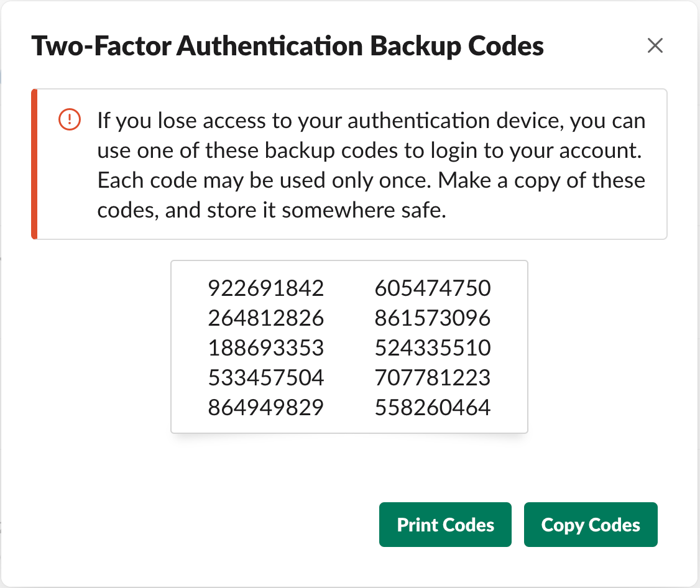This screenshot has width=700, height=588.
Task: Close the backup codes dialog
Action: pyautogui.click(x=655, y=45)
